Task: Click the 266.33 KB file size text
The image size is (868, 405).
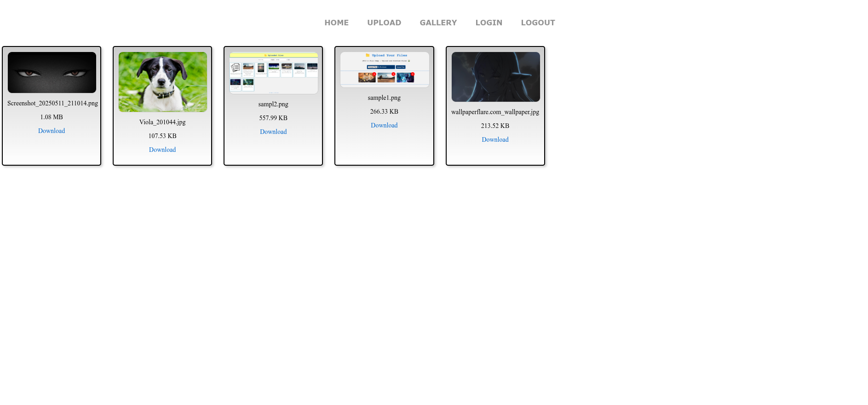Action: pyautogui.click(x=384, y=111)
